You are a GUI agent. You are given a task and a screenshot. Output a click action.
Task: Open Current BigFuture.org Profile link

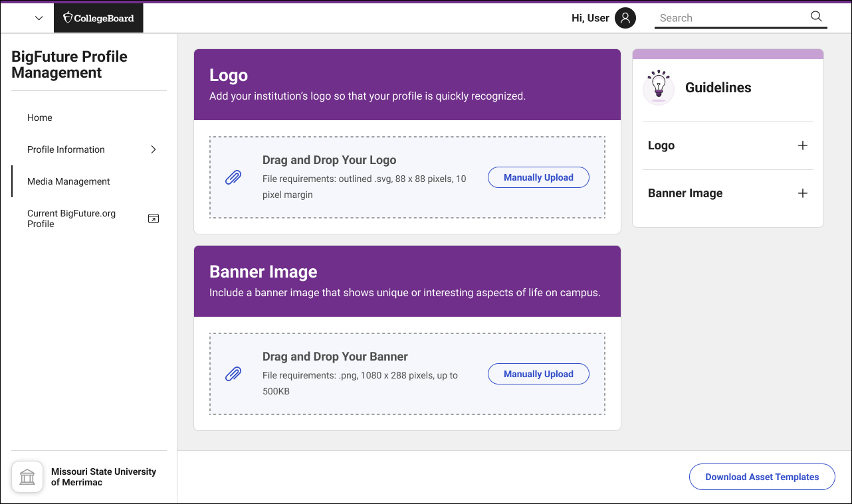click(x=71, y=218)
